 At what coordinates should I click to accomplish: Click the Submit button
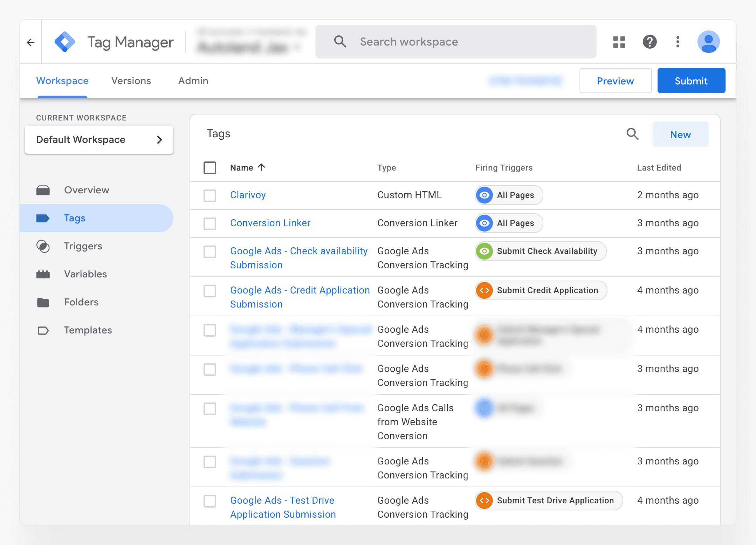tap(691, 81)
